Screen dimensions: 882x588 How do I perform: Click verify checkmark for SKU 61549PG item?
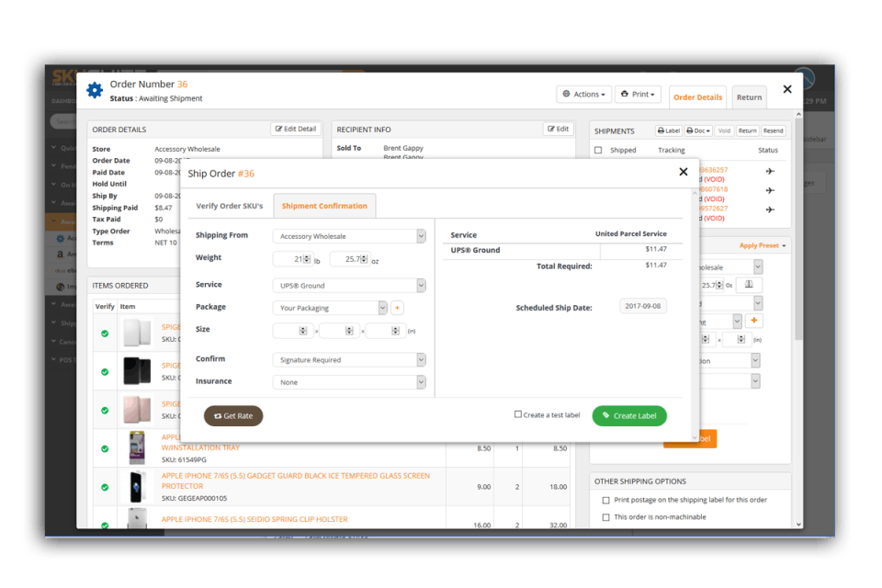click(x=105, y=448)
